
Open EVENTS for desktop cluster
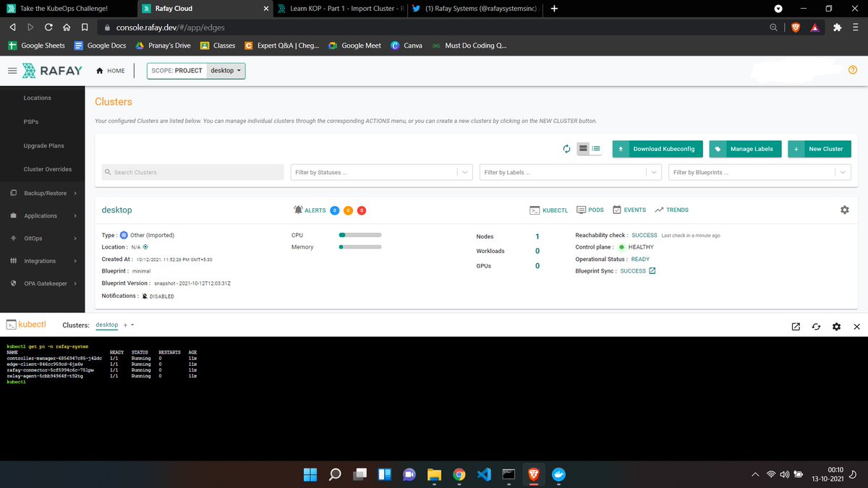tap(629, 210)
